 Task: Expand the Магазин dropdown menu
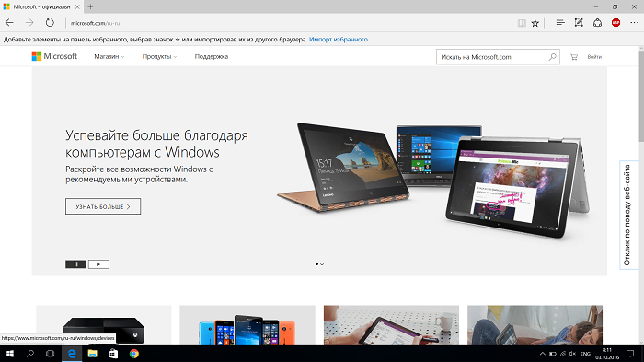(x=109, y=57)
